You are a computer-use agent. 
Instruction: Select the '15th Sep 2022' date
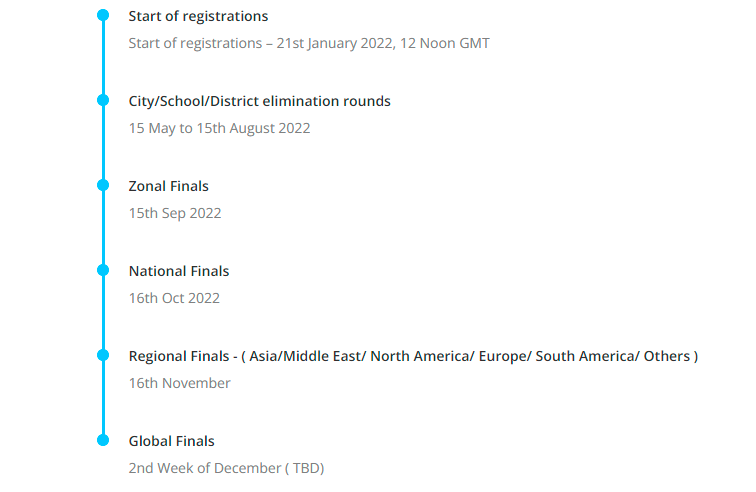(174, 213)
